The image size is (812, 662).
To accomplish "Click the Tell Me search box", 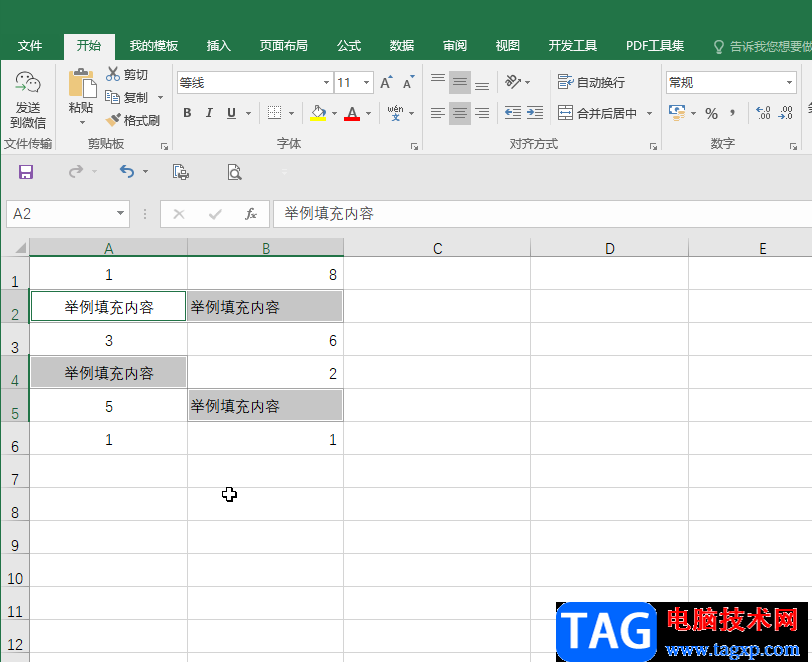I will 762,46.
